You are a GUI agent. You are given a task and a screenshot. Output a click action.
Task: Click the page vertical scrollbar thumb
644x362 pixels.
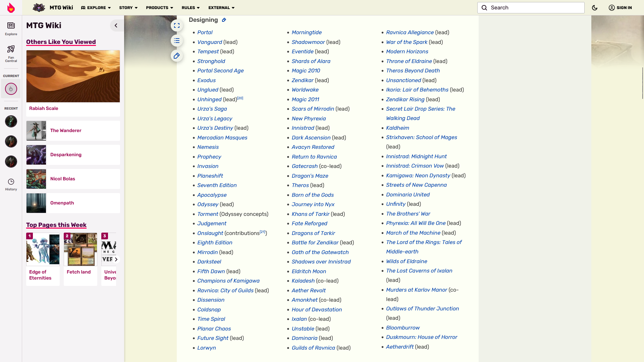pyautogui.click(x=643, y=83)
